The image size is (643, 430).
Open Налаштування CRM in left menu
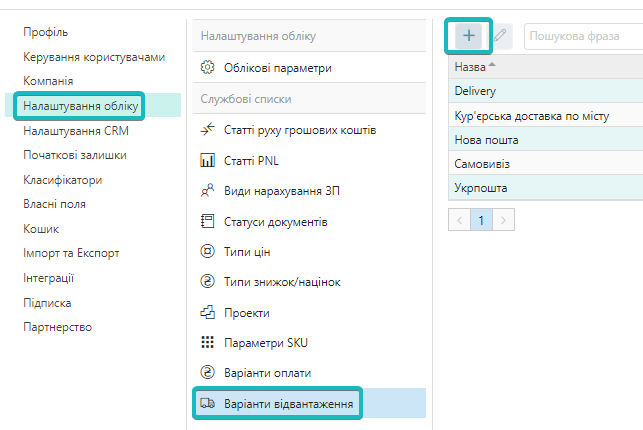(75, 130)
